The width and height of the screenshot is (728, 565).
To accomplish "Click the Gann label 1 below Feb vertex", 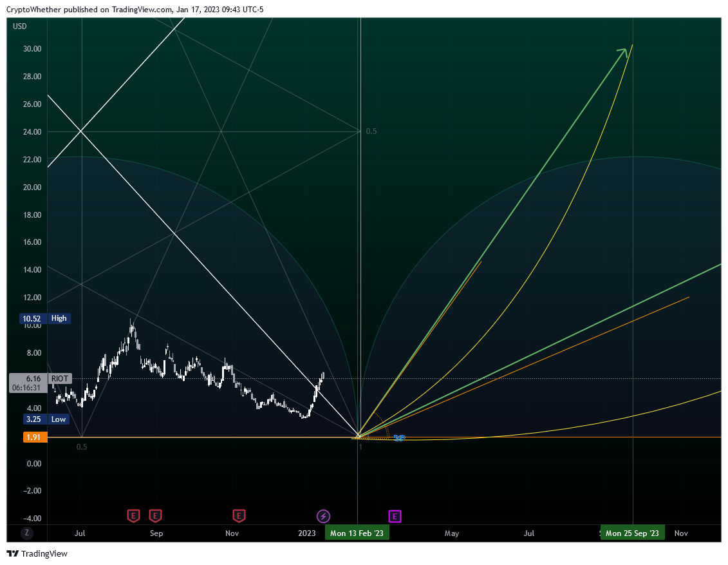I will (360, 447).
